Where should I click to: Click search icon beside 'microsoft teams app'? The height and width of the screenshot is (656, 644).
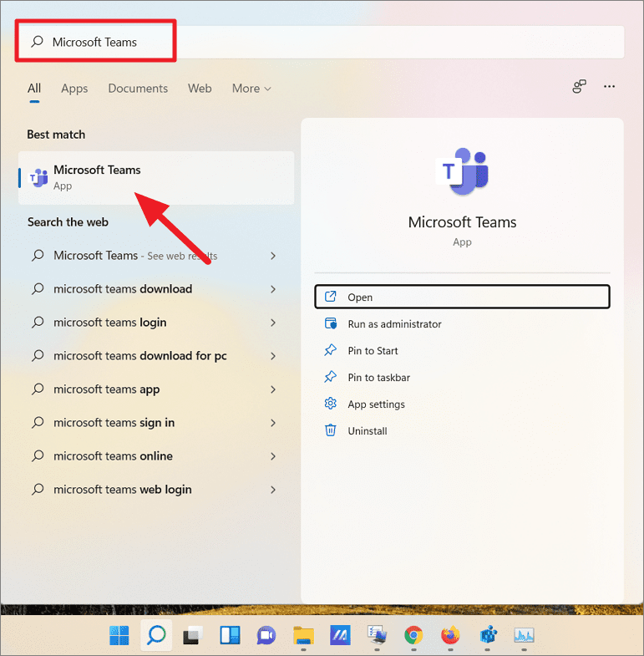click(x=38, y=389)
